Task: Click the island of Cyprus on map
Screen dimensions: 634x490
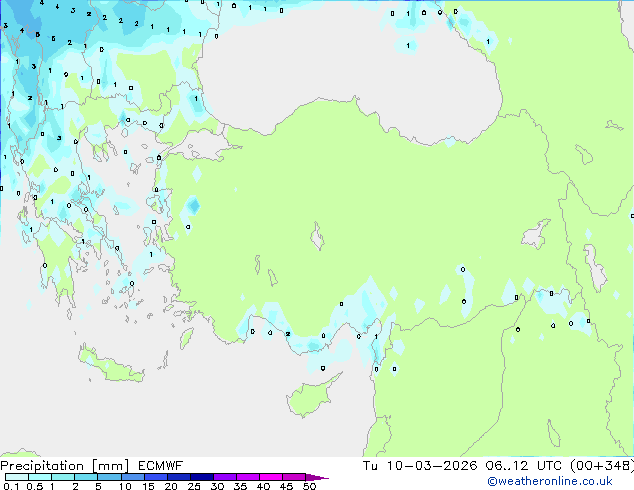Action: (311, 396)
